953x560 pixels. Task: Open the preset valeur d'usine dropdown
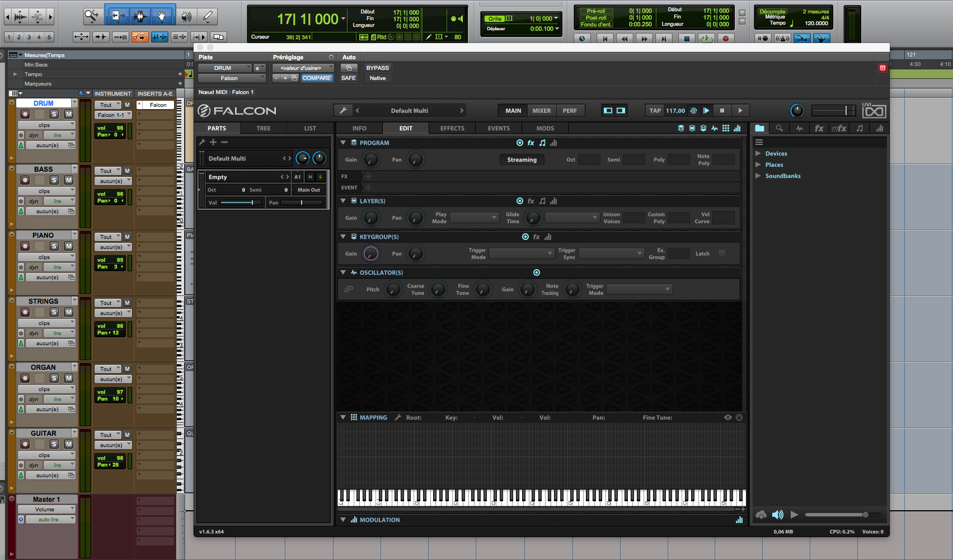click(x=303, y=68)
